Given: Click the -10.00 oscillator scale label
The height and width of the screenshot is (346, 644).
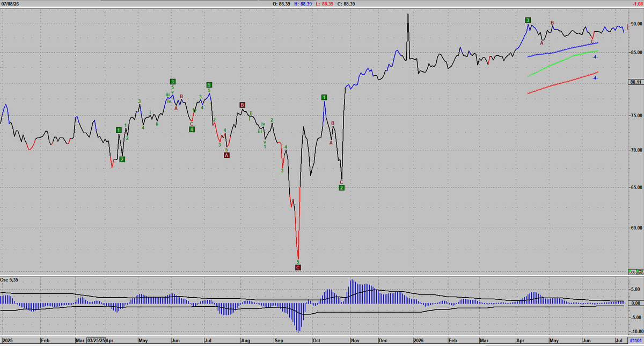Looking at the screenshot, I should [636, 332].
